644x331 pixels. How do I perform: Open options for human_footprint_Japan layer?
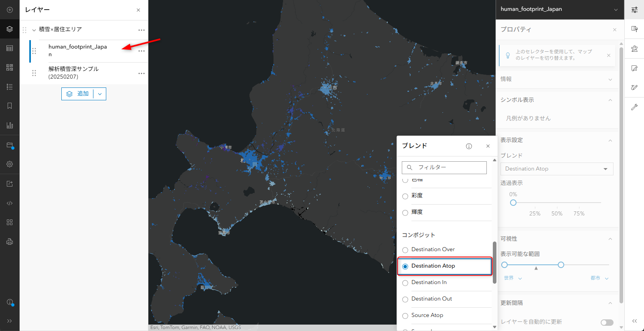click(142, 51)
